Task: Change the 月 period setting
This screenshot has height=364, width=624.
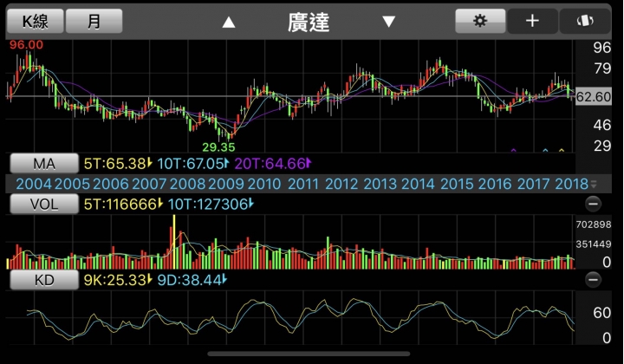Action: click(x=94, y=21)
